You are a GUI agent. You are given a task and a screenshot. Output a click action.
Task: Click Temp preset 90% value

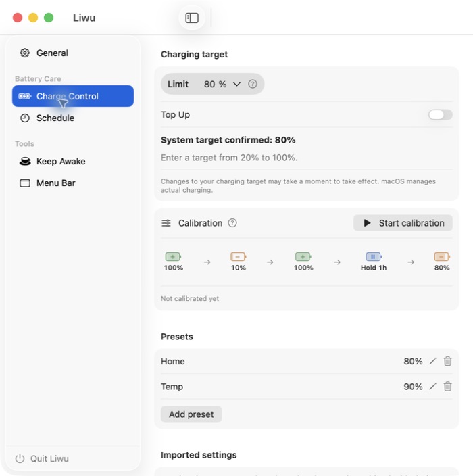tap(413, 387)
